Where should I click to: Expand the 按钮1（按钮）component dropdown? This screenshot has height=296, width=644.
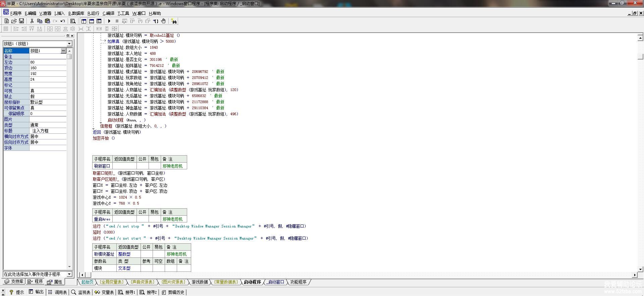click(x=69, y=44)
